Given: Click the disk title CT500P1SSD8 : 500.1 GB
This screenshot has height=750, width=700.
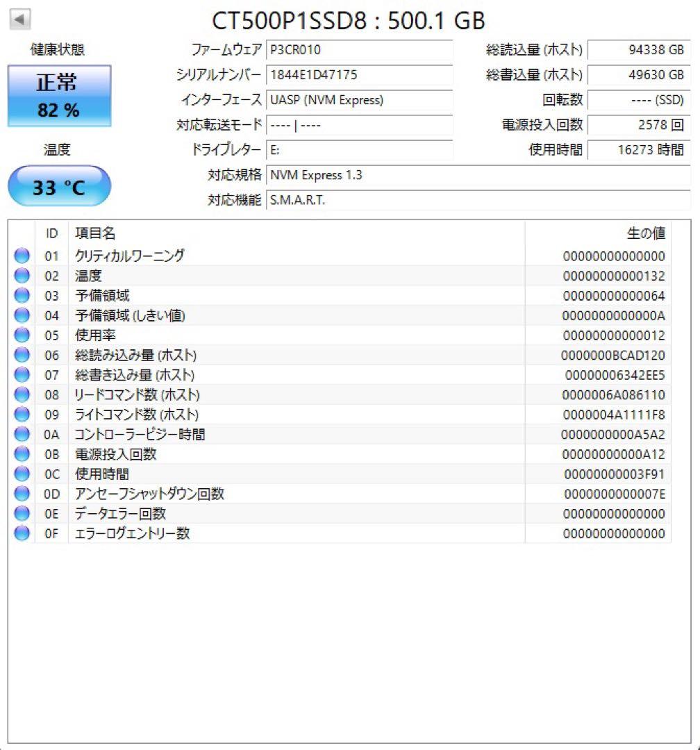Looking at the screenshot, I should [349, 21].
